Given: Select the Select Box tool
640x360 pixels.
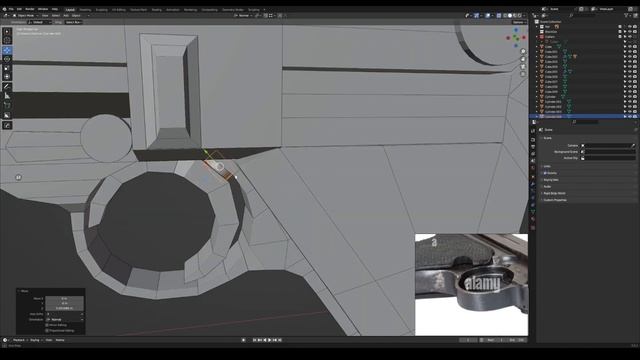Looking at the screenshot, I should coord(7,32).
